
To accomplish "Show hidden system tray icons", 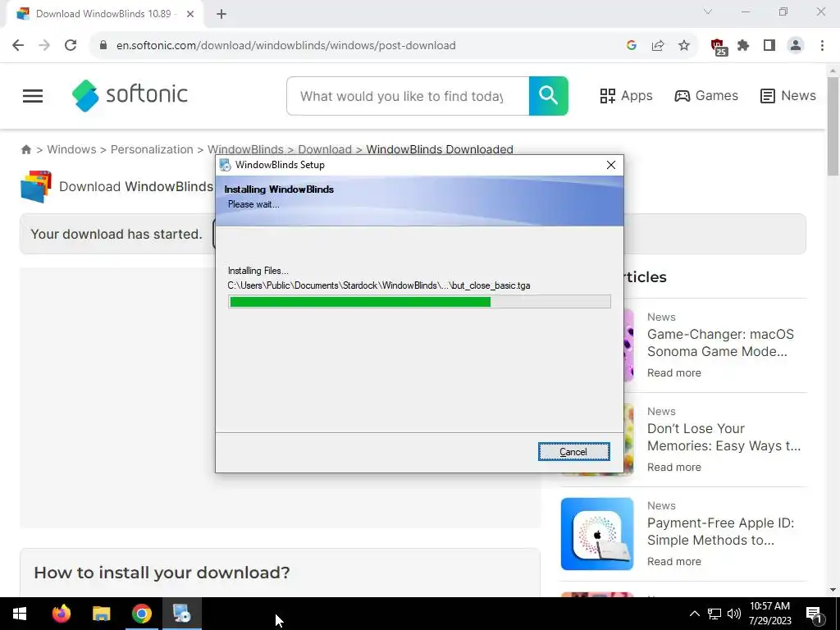I will pyautogui.click(x=694, y=614).
